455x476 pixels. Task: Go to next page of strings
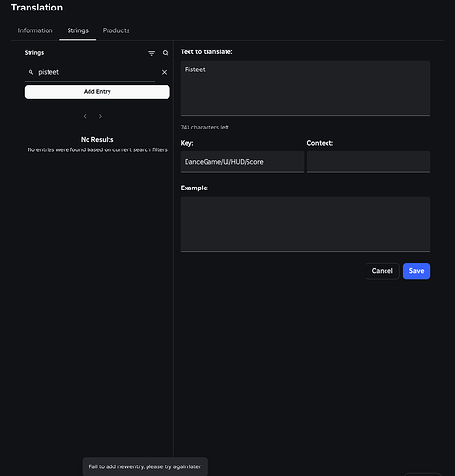click(x=100, y=116)
